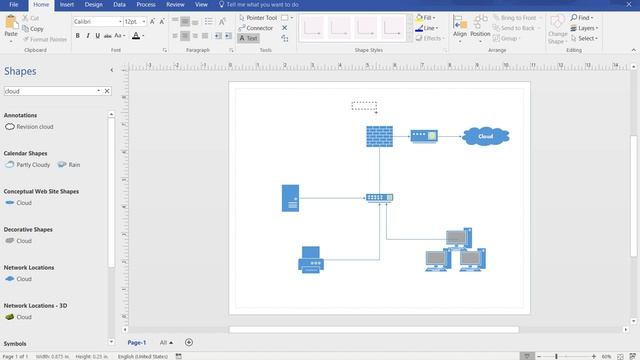The width and height of the screenshot is (640, 360).
Task: Open the font size 12pt dropdown
Action: click(144, 21)
